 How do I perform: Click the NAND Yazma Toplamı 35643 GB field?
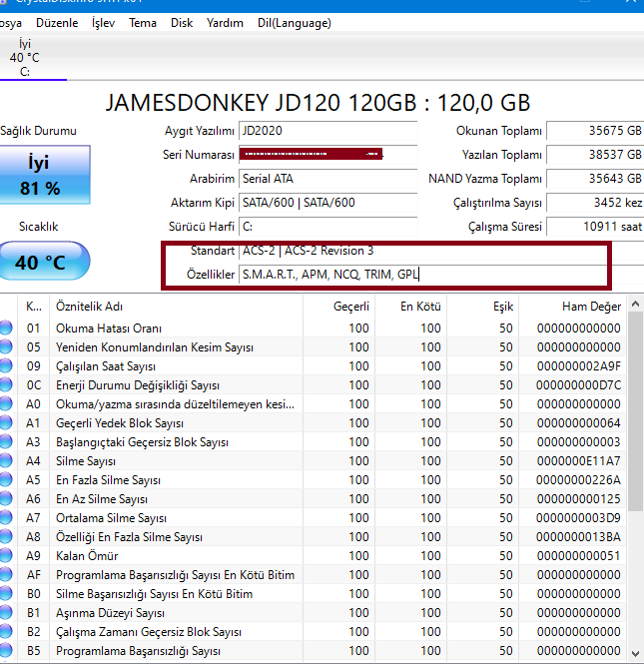pos(595,179)
